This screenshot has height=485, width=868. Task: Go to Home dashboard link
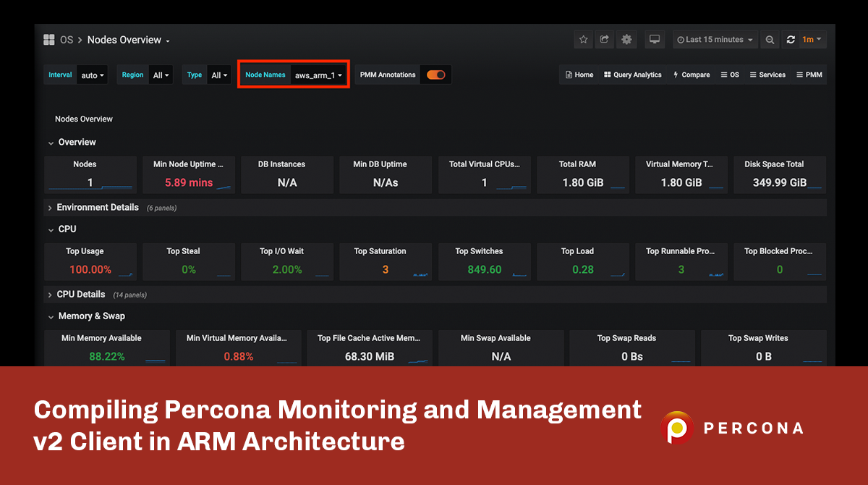(579, 75)
